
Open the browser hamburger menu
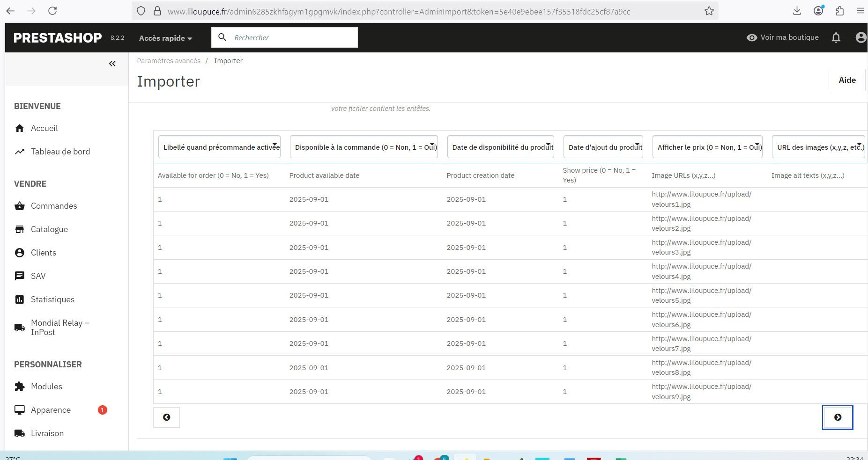[x=860, y=11]
